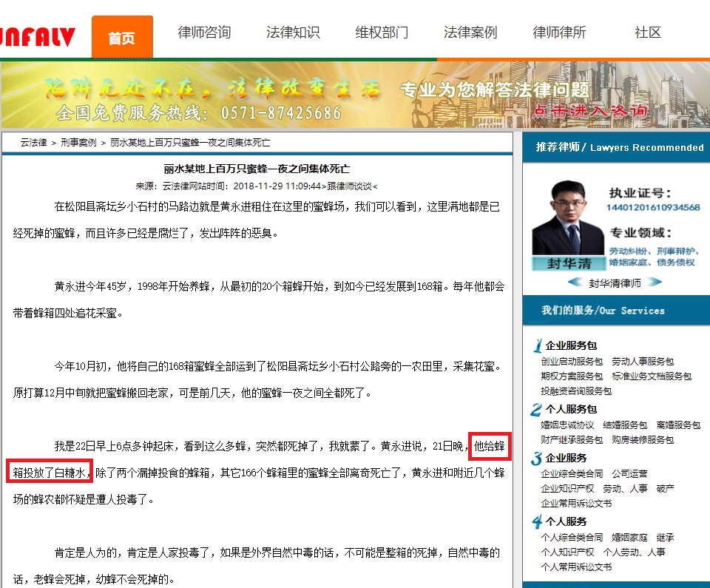Image resolution: width=710 pixels, height=588 pixels.
Task: Click the article title heading
Action: coord(257,169)
